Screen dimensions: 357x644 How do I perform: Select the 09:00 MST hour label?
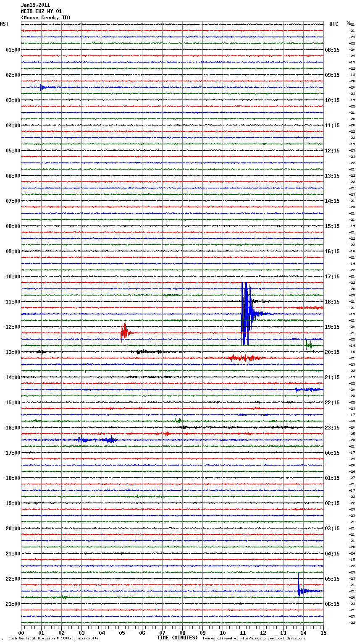tap(13, 251)
